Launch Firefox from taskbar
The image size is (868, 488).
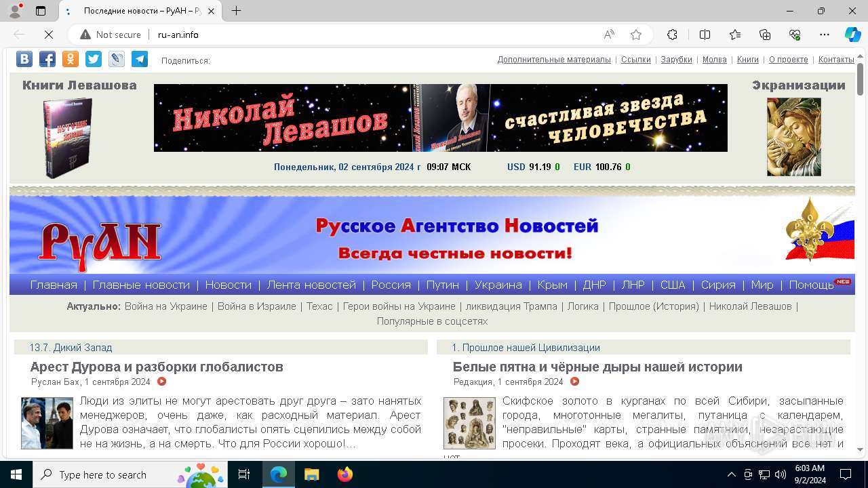pos(345,474)
